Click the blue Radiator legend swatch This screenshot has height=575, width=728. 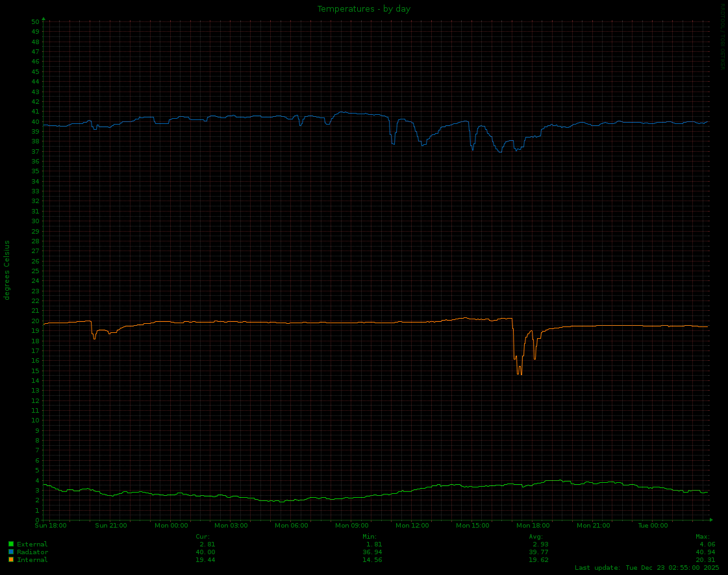tap(11, 552)
